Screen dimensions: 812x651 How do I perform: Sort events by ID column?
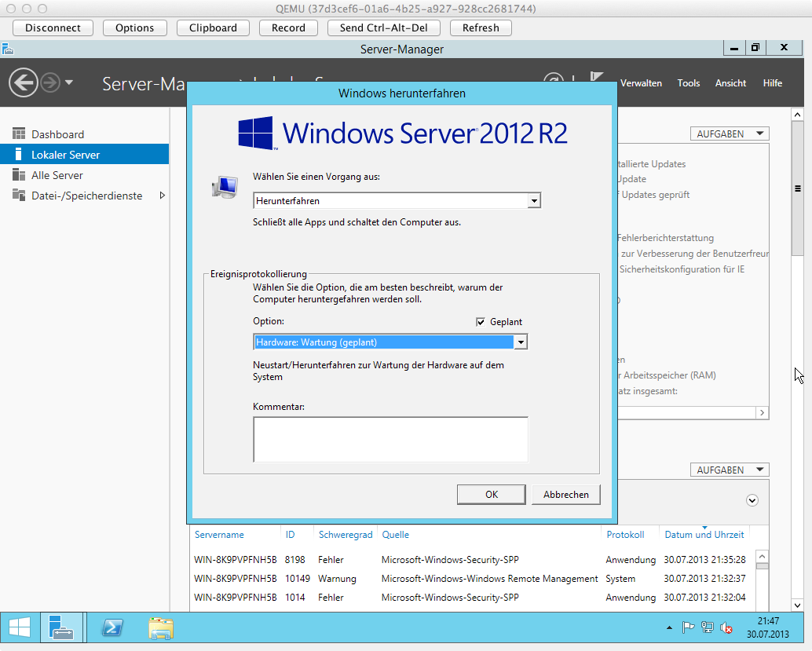[290, 535]
